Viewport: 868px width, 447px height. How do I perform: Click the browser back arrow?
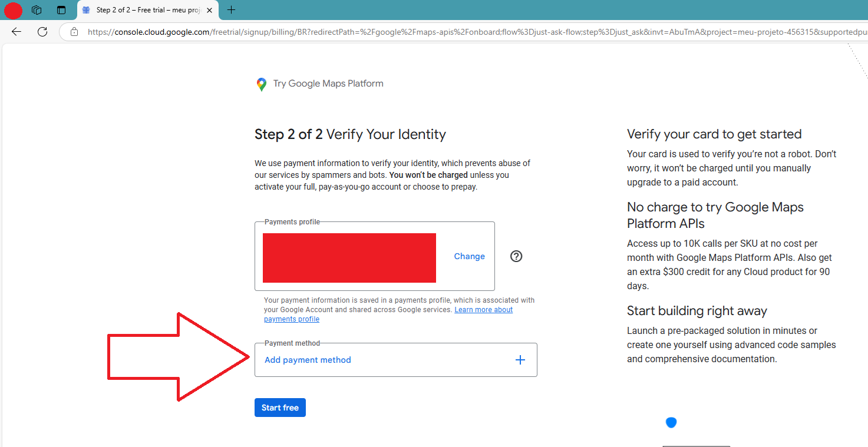click(16, 31)
